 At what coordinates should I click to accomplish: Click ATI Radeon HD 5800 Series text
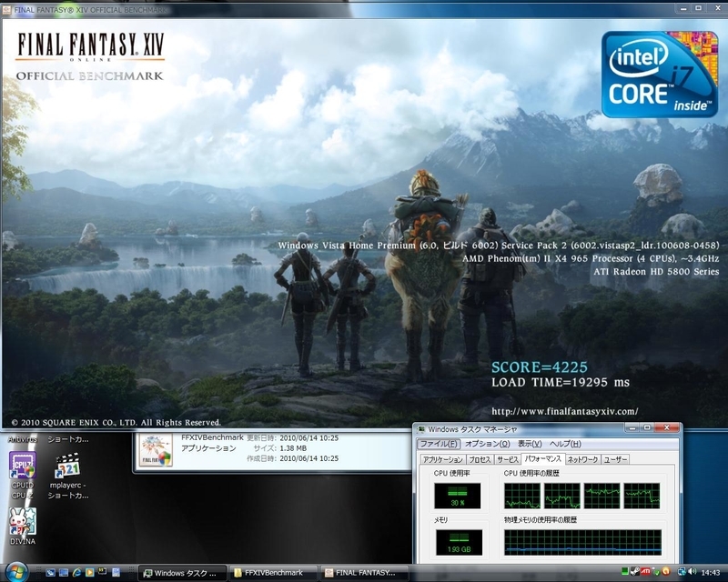(656, 272)
